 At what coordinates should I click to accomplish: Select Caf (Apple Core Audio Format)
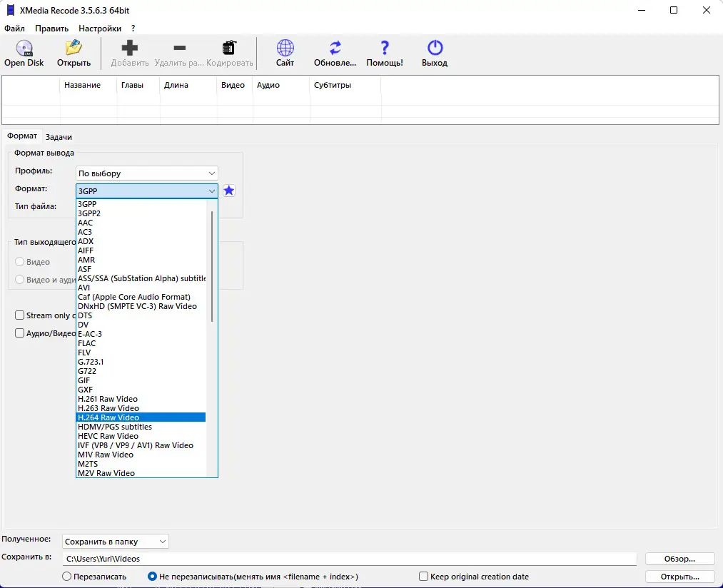141,297
